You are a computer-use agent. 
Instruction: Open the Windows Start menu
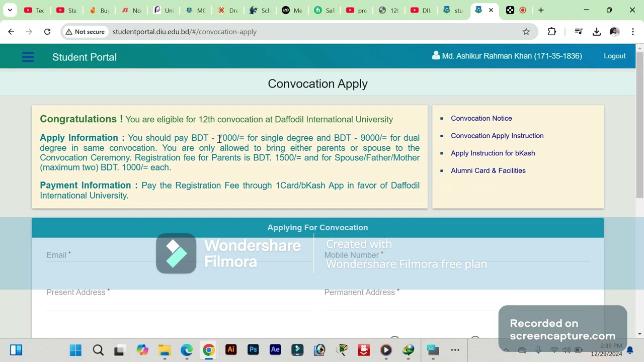pyautogui.click(x=75, y=350)
